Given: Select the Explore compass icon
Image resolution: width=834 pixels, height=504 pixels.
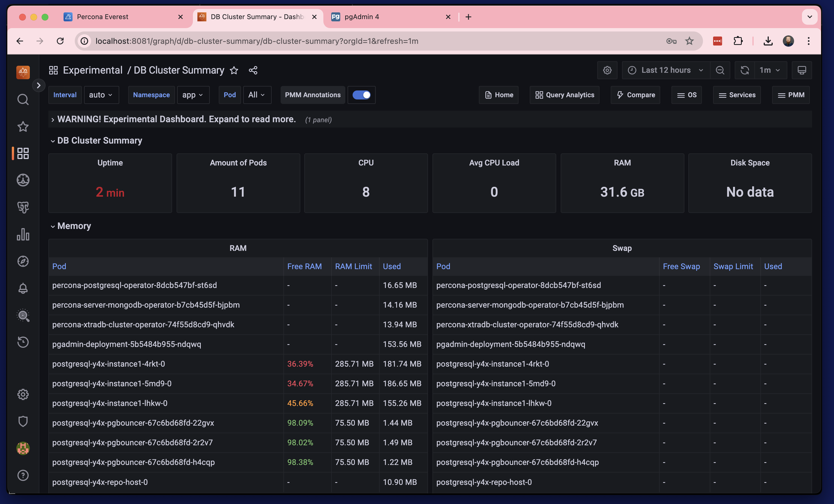Looking at the screenshot, I should 23,261.
